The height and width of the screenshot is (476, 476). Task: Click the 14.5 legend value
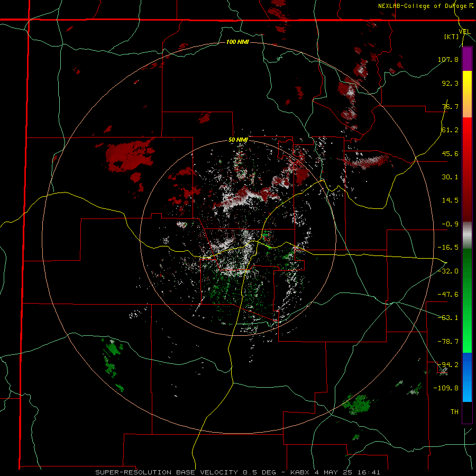click(x=450, y=200)
